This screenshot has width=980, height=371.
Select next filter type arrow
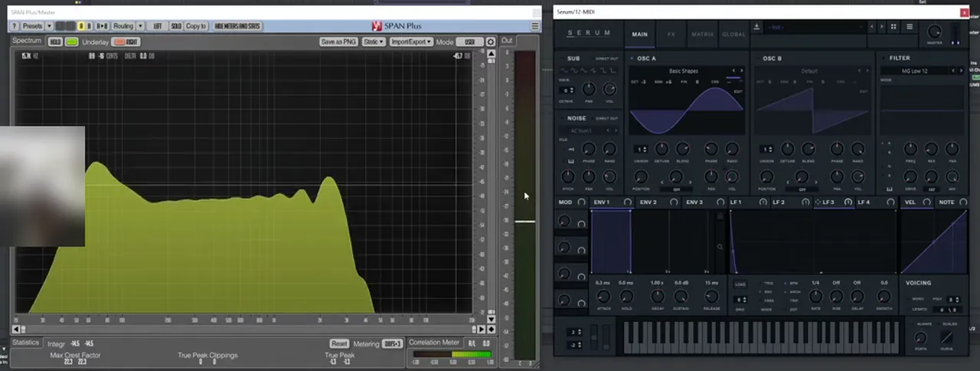tap(962, 71)
